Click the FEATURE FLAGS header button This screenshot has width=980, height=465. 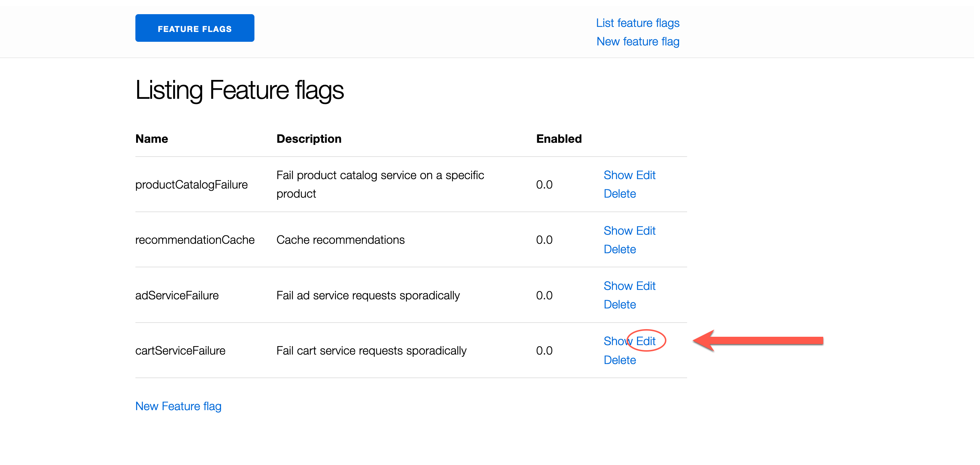click(195, 28)
